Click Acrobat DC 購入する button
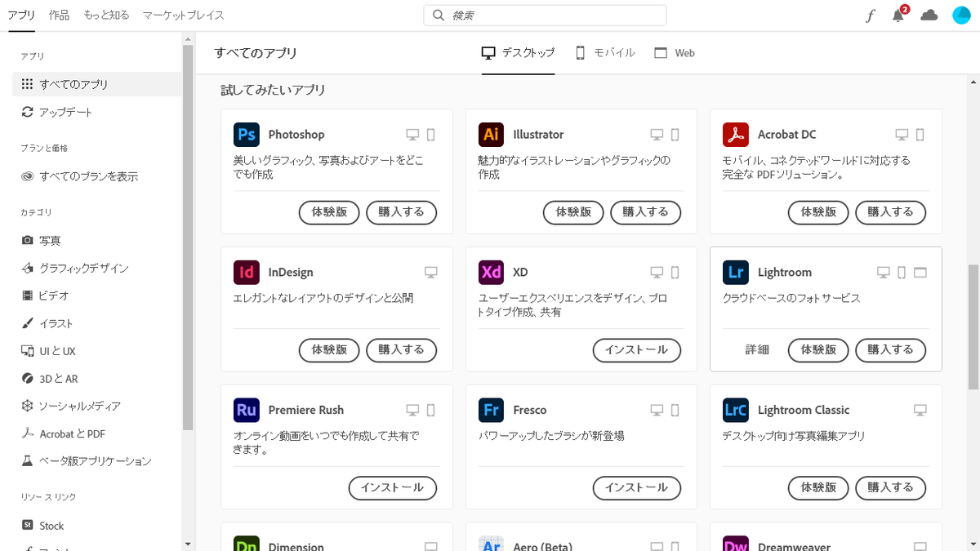This screenshot has width=980, height=551. pos(890,212)
